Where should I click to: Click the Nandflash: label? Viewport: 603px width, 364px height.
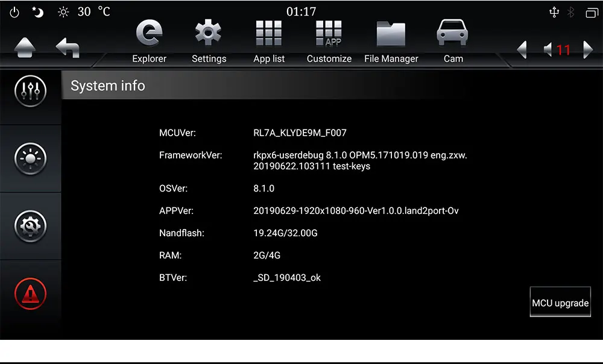pos(182,233)
